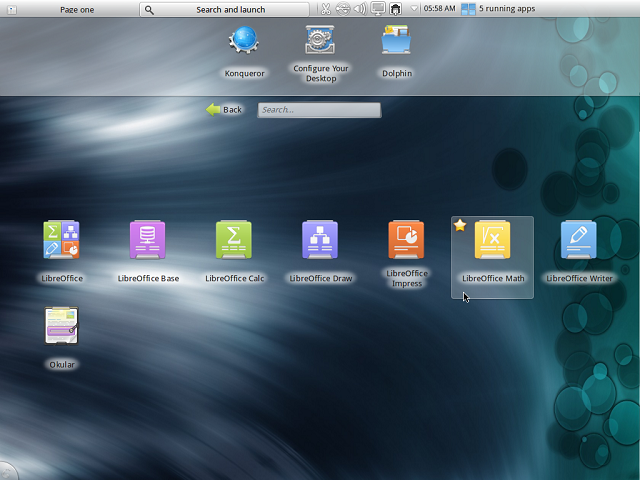Toggle favorite star on LibreOffice Math
The image size is (640, 480).
(460, 226)
